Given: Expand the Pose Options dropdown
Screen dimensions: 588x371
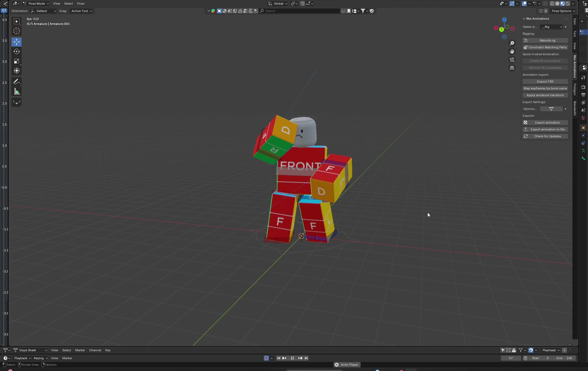Looking at the screenshot, I should click(563, 11).
